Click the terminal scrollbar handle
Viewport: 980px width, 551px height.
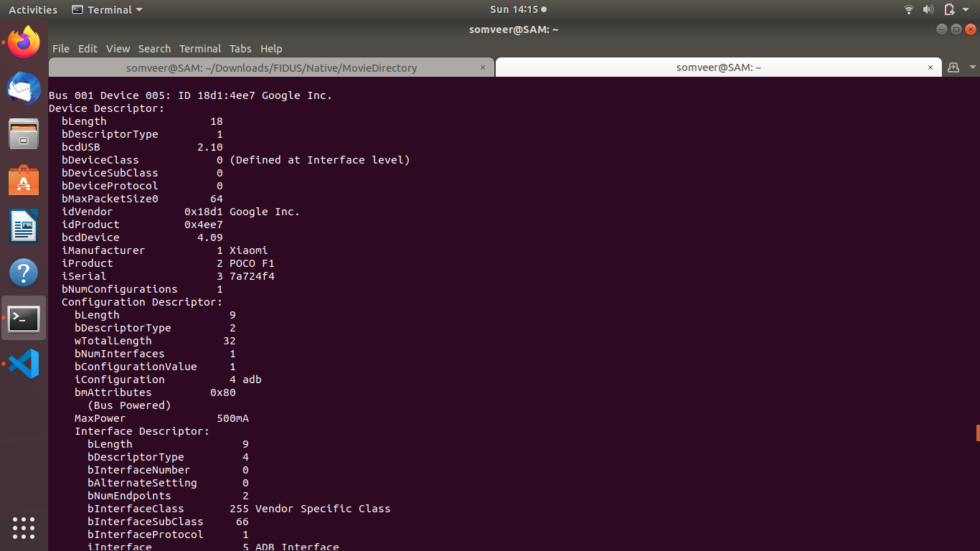click(x=978, y=433)
